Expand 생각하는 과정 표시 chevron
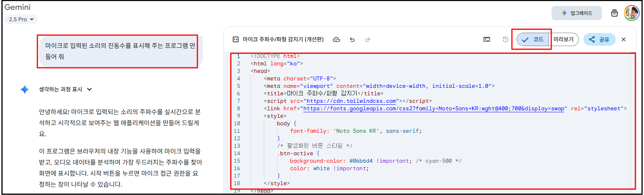The image size is (644, 195). 89,89
